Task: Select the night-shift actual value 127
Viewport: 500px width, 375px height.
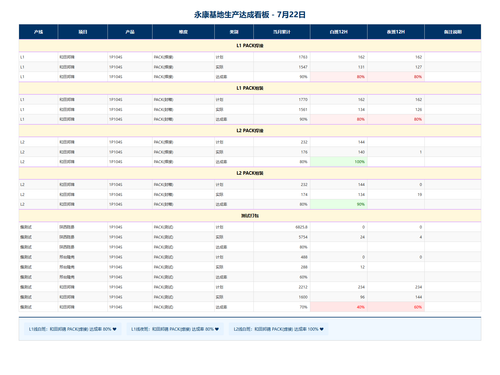Action: pyautogui.click(x=418, y=67)
